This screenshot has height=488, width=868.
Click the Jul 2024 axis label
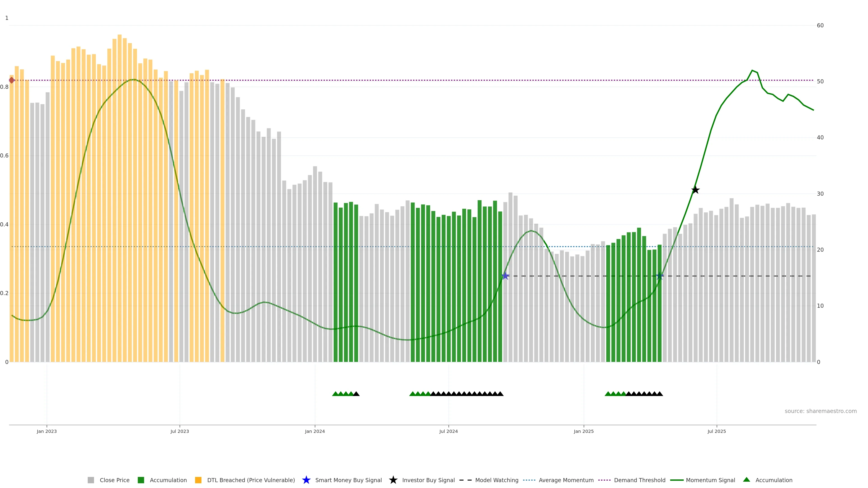pyautogui.click(x=448, y=431)
